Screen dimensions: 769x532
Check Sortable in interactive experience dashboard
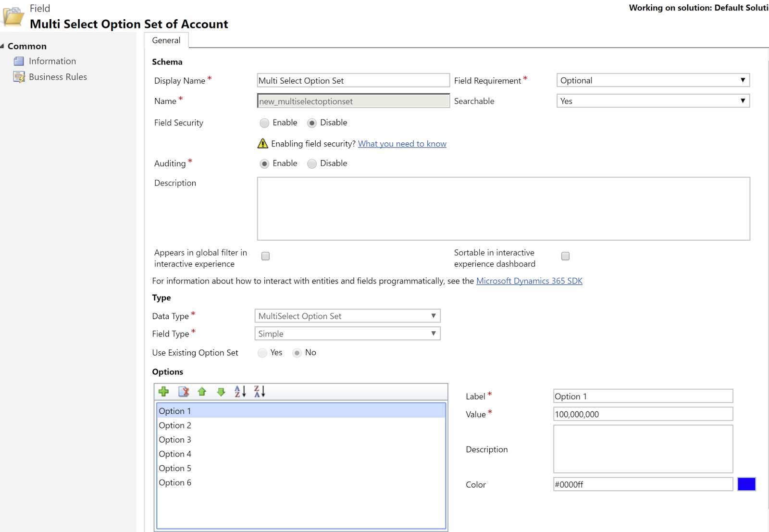point(565,256)
